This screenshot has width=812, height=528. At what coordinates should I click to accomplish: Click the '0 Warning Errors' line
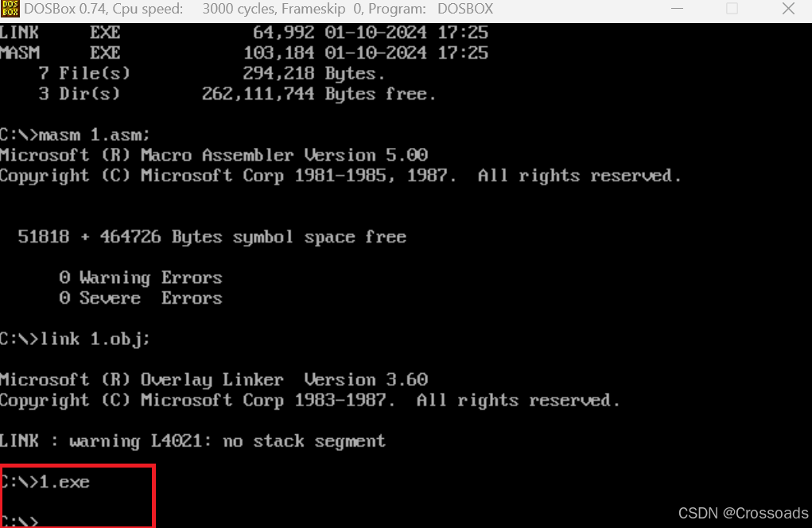coord(140,278)
